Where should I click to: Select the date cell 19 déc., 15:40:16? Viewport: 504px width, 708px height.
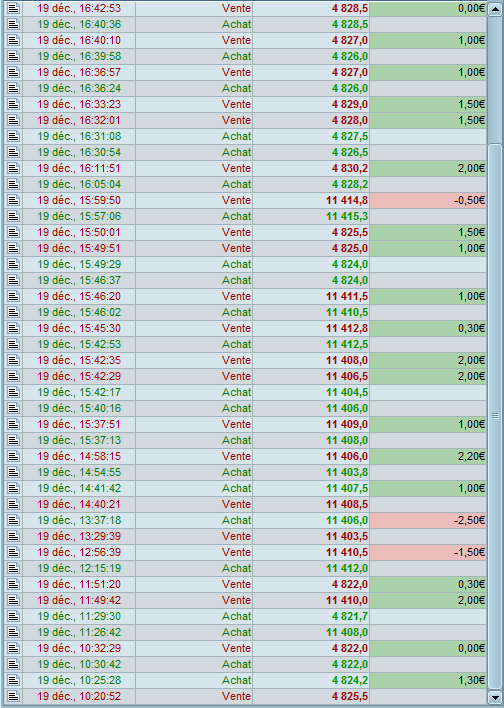coord(79,408)
